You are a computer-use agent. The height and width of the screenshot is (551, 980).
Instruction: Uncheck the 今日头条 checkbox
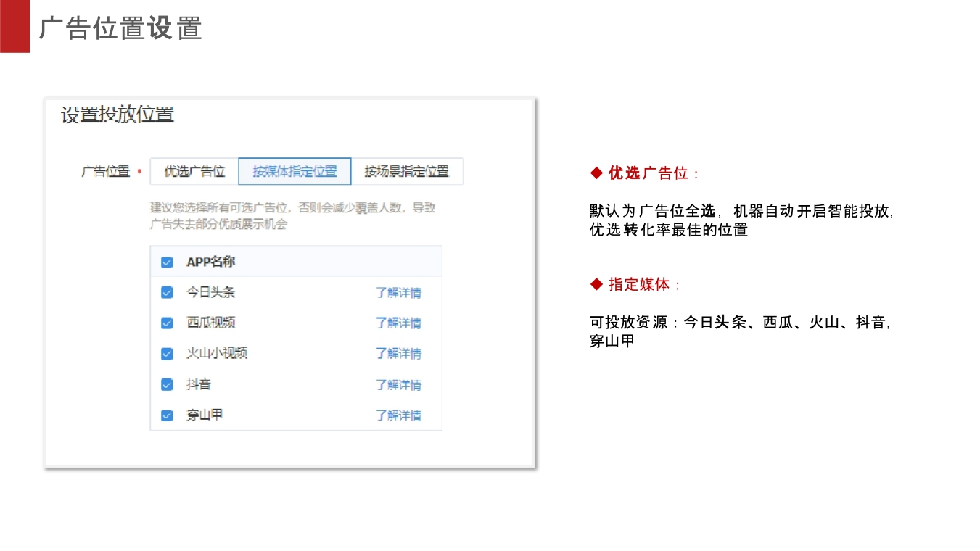point(166,292)
